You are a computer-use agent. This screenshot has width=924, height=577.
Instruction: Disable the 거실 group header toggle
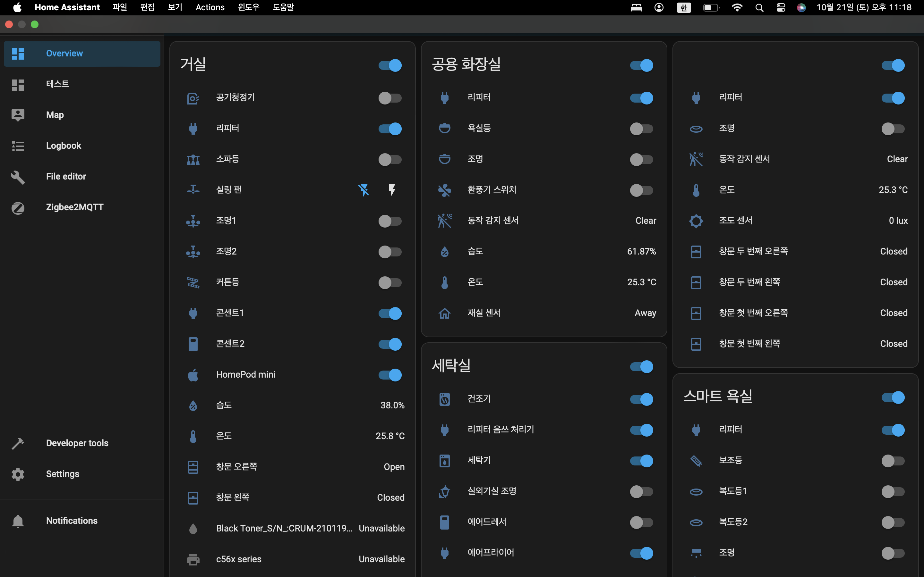(x=390, y=65)
